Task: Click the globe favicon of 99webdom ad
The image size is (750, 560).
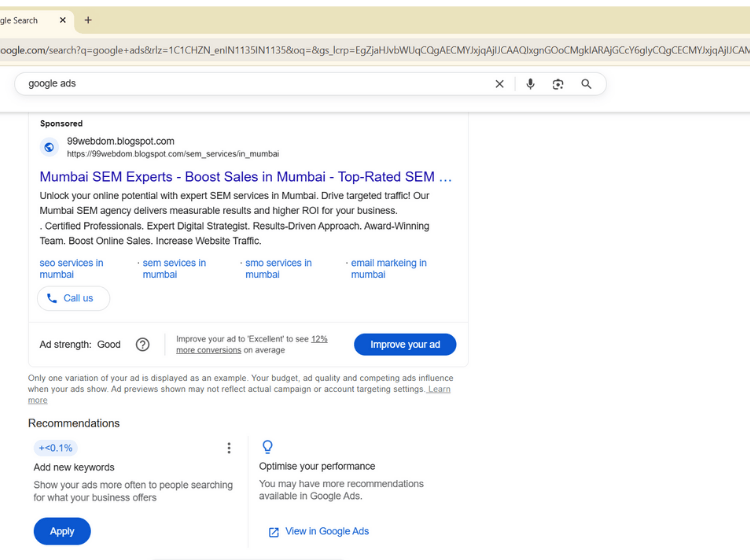Action: tap(49, 147)
